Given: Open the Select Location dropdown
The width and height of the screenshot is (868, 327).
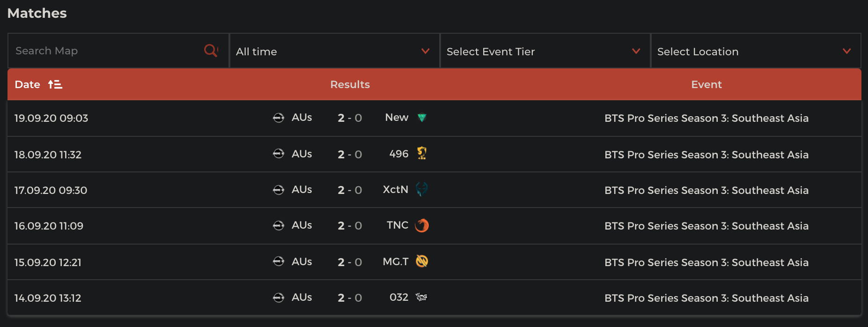Looking at the screenshot, I should tap(756, 51).
